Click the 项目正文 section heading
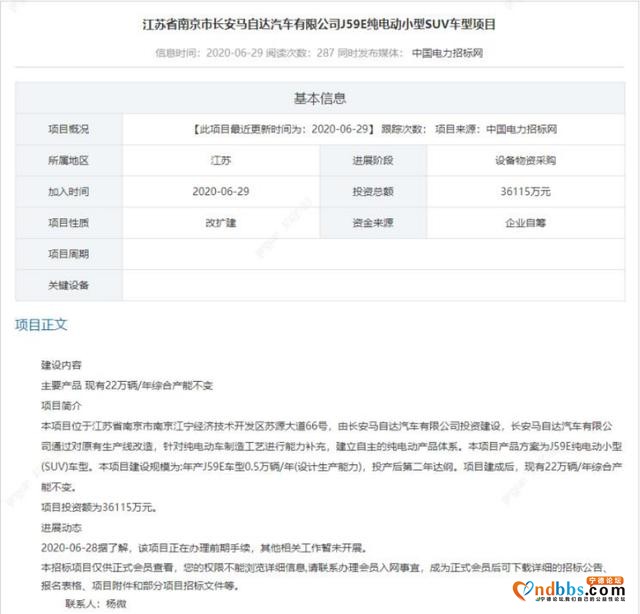The image size is (640, 614). coord(41,325)
